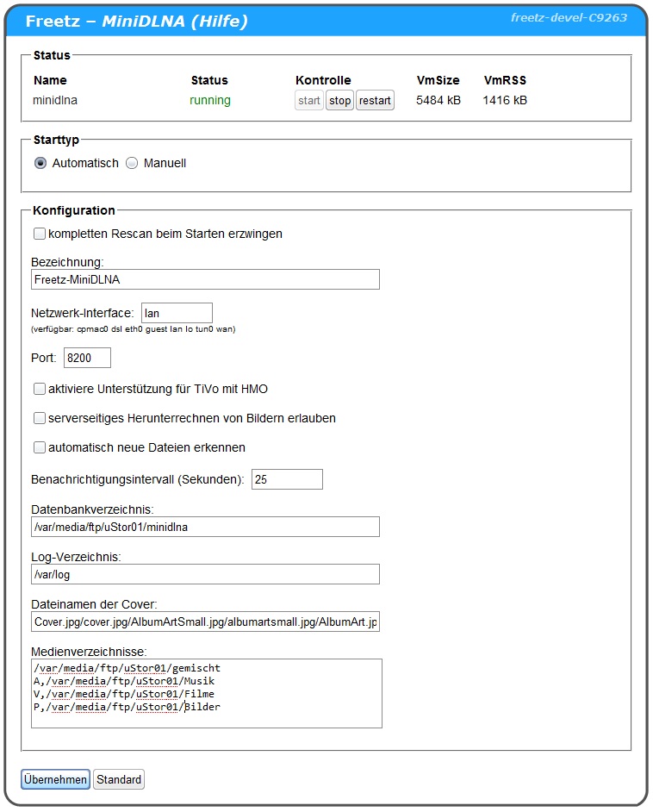This screenshot has height=812, width=653.
Task: Select the Automatisch start type
Action: click(x=40, y=163)
